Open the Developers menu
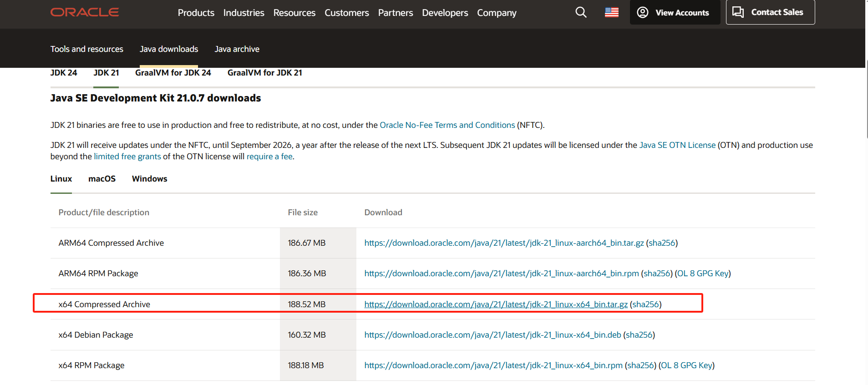 coord(445,13)
